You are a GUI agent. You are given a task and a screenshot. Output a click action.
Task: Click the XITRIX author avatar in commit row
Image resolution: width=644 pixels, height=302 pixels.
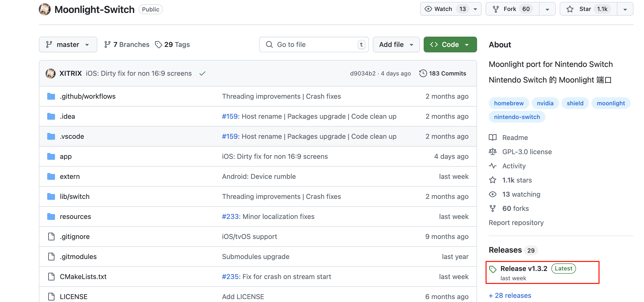coord(51,74)
